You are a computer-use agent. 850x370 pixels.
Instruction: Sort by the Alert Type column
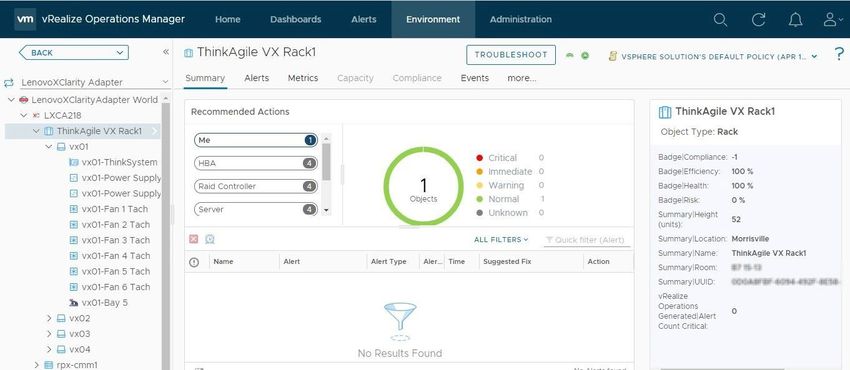389,262
